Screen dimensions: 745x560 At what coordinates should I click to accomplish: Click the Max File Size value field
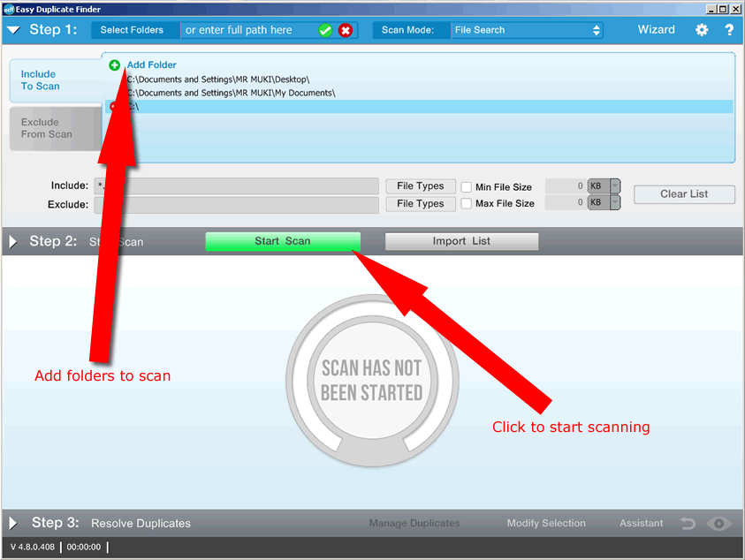pos(566,202)
